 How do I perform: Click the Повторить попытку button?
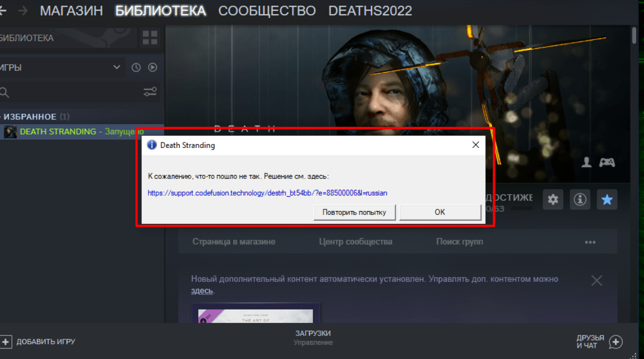coord(354,212)
